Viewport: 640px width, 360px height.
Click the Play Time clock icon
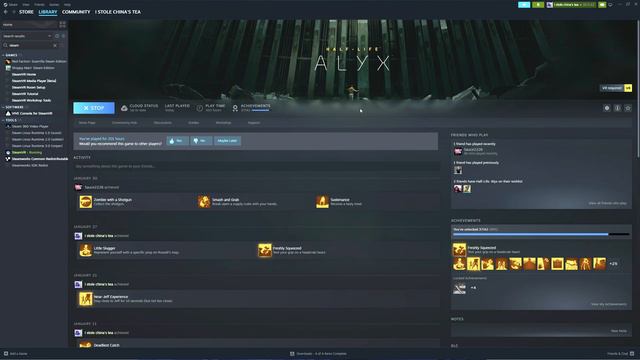point(200,108)
